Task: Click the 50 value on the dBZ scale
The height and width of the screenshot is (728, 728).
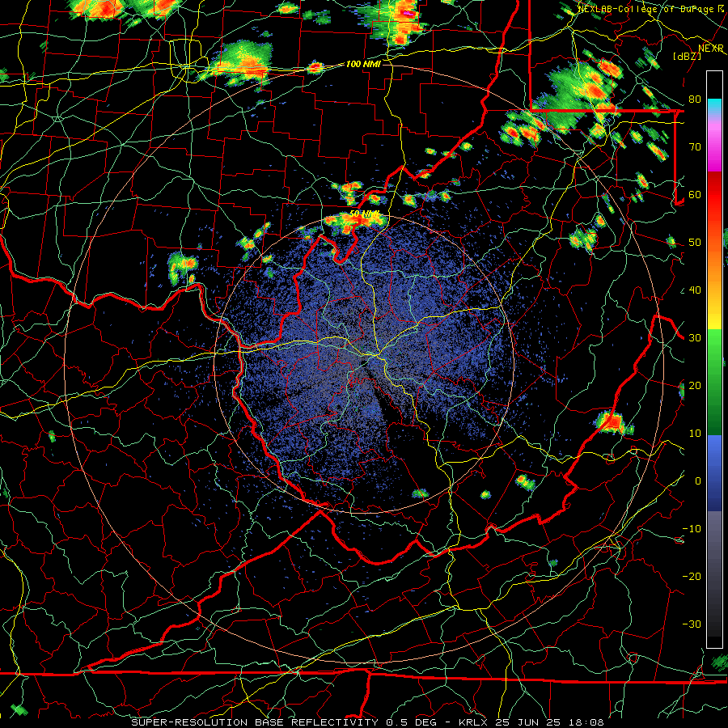Action: (x=695, y=243)
